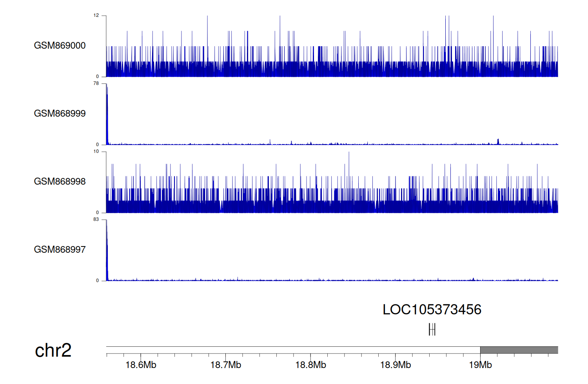Select the 18.9Mb axis label

click(395, 365)
